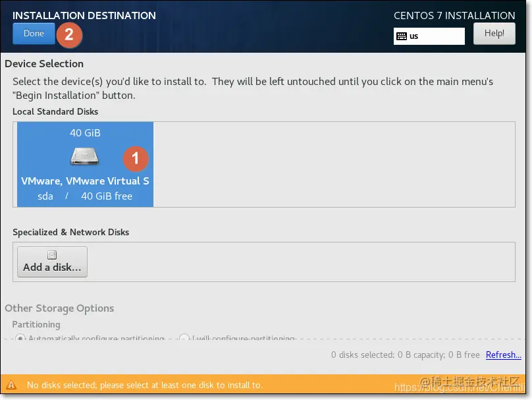
Task: Click the 40 GiB size label on disk
Action: pyautogui.click(x=85, y=132)
